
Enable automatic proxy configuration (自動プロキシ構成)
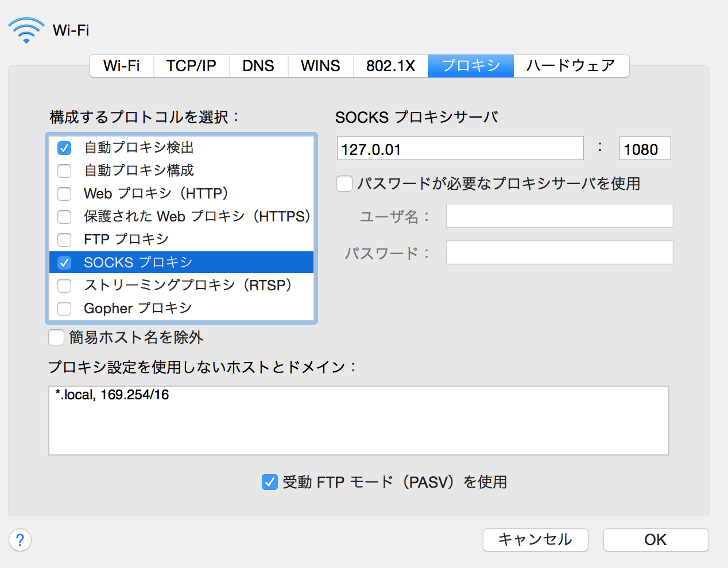pos(64,170)
